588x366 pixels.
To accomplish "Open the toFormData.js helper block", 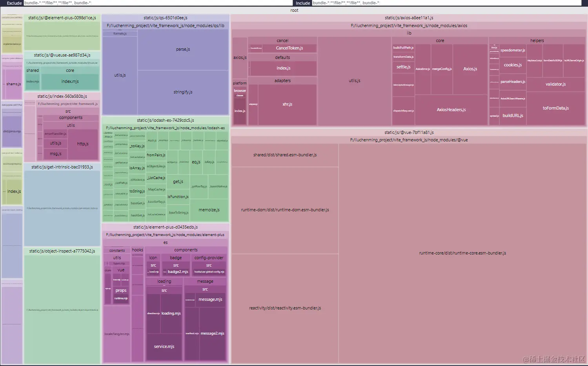I will (x=555, y=108).
